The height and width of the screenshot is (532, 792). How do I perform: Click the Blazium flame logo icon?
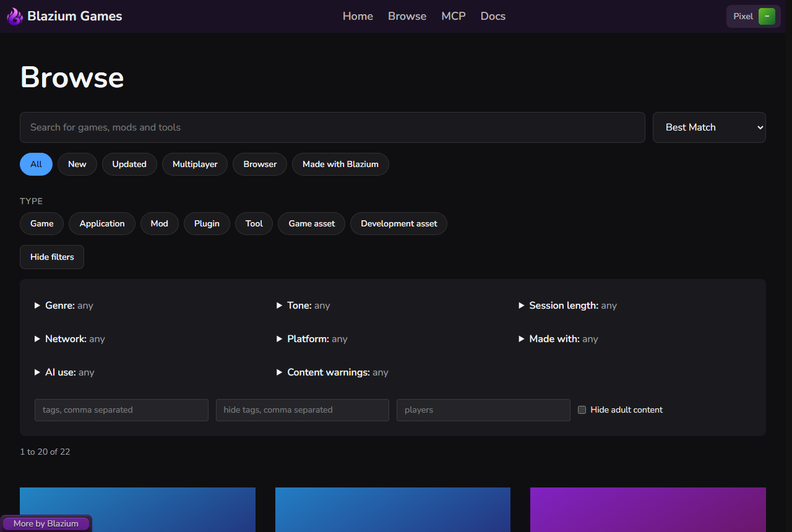pyautogui.click(x=14, y=17)
